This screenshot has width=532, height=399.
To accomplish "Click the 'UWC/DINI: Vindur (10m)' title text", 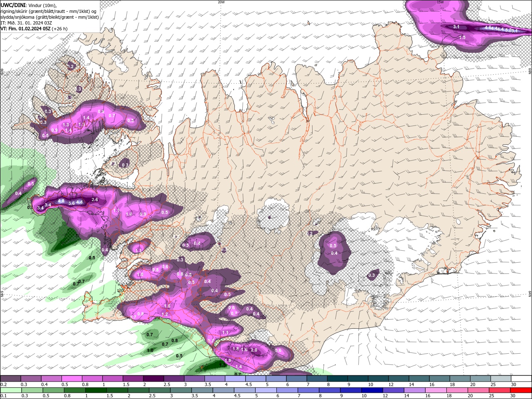I will 28,5.
